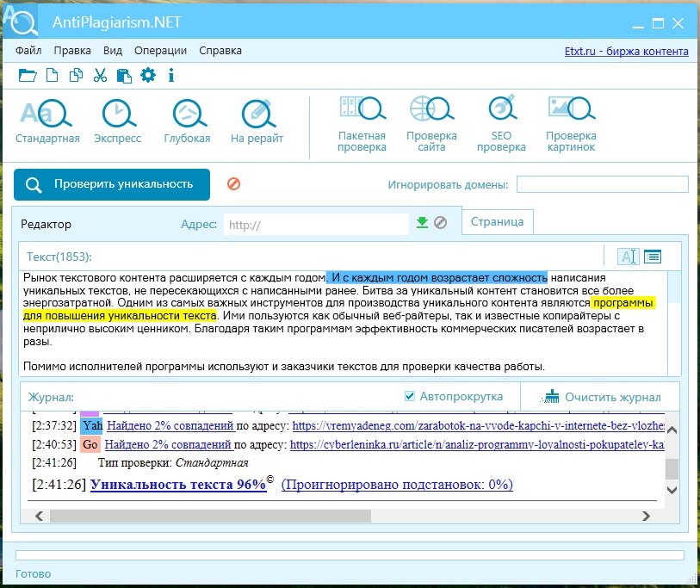
Task: Click the journal scroll right arrow
Action: pos(646,517)
